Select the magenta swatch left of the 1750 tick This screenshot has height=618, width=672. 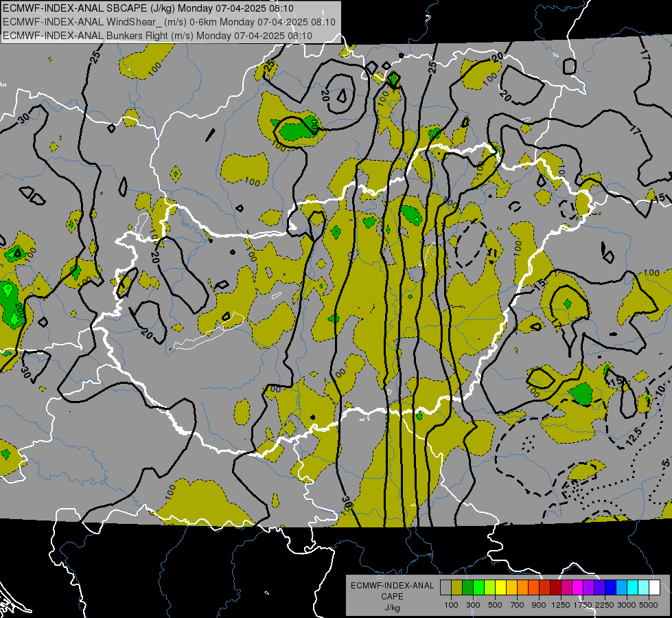pyautogui.click(x=577, y=588)
